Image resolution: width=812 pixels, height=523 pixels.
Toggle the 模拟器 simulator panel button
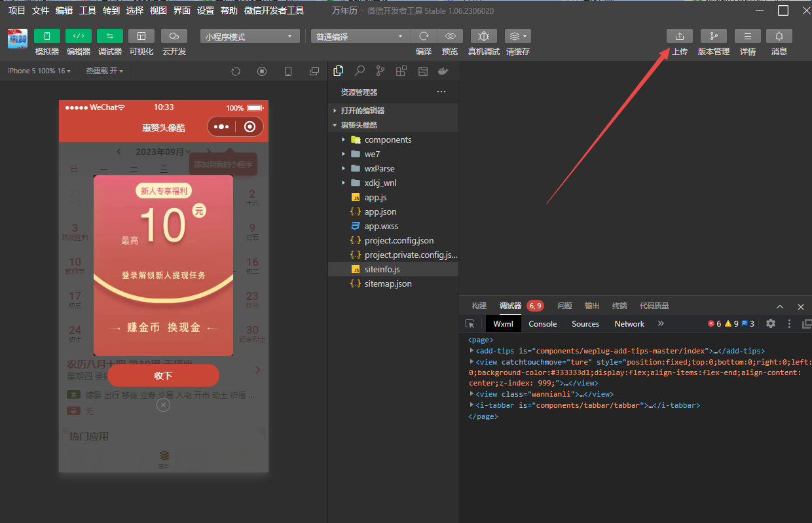[x=47, y=36]
